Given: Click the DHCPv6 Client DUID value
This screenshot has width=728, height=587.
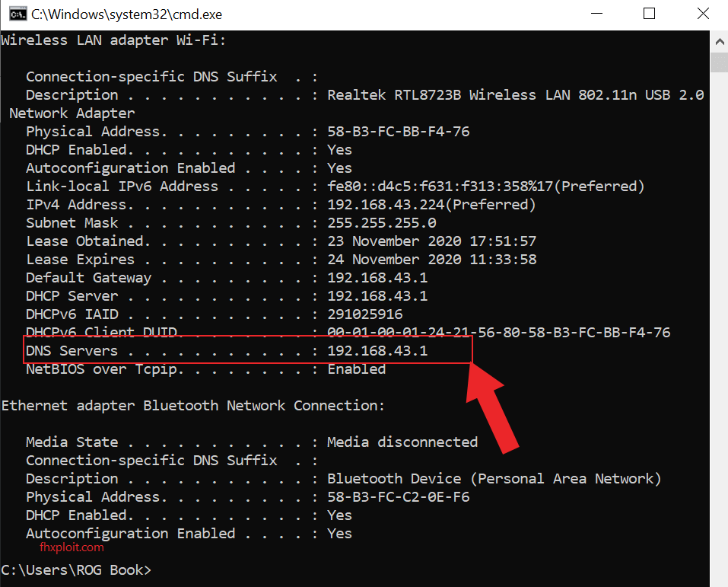Looking at the screenshot, I should click(x=498, y=332).
